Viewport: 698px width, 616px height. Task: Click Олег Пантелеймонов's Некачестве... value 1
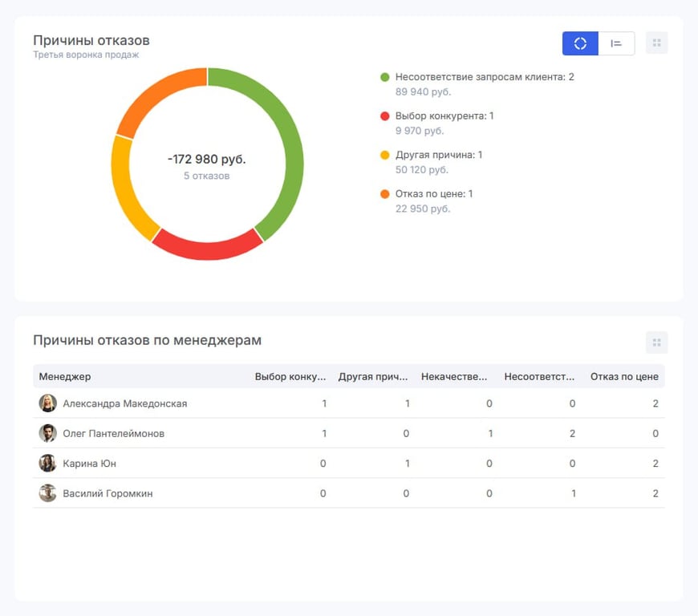pos(490,433)
